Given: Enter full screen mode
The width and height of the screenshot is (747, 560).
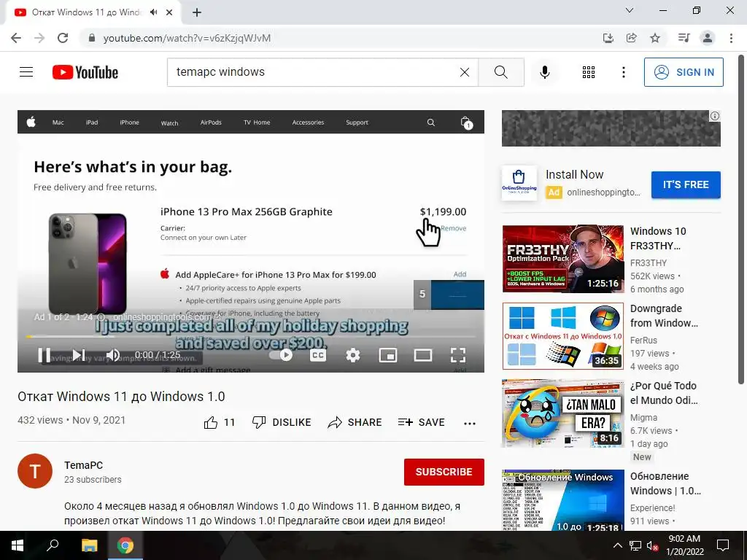Looking at the screenshot, I should 458,355.
